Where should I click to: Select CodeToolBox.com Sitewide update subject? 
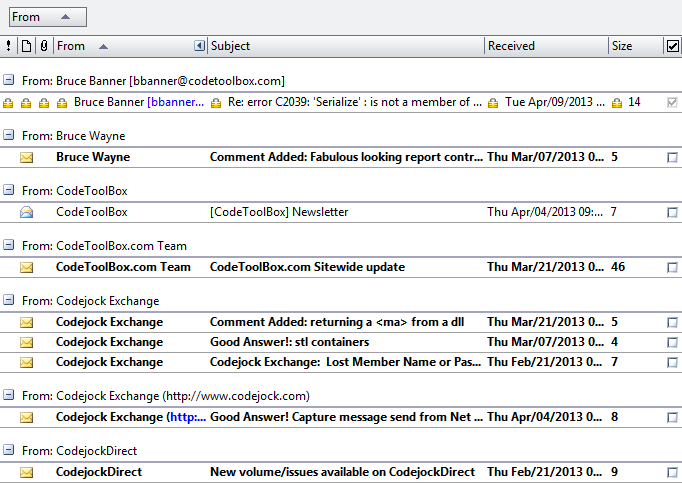307,267
